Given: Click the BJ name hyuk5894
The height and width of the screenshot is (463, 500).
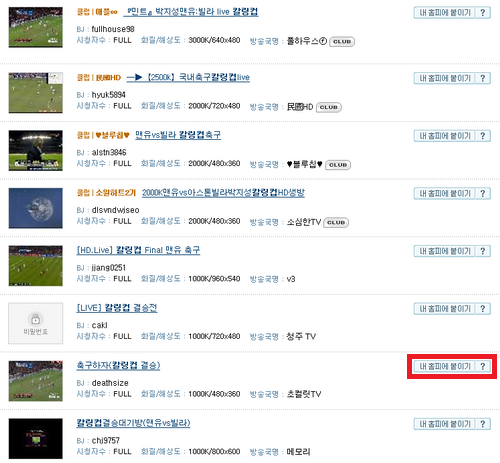Looking at the screenshot, I should pyautogui.click(x=109, y=95).
